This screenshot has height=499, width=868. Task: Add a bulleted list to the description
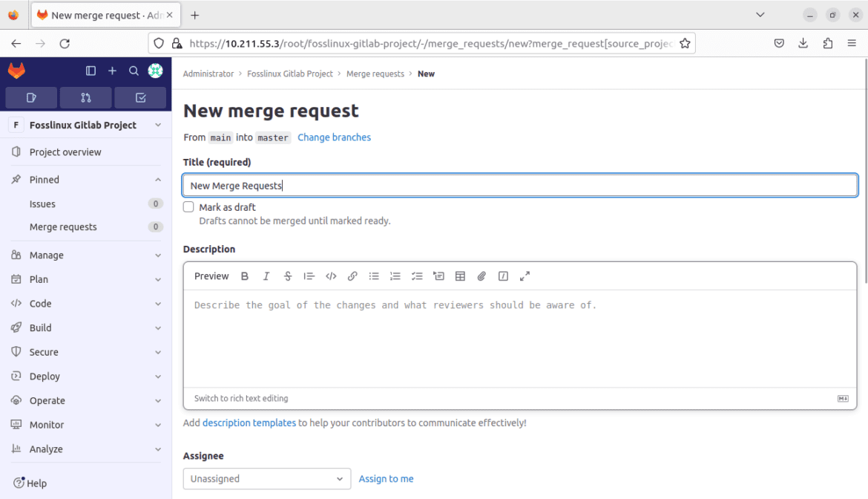coord(374,275)
